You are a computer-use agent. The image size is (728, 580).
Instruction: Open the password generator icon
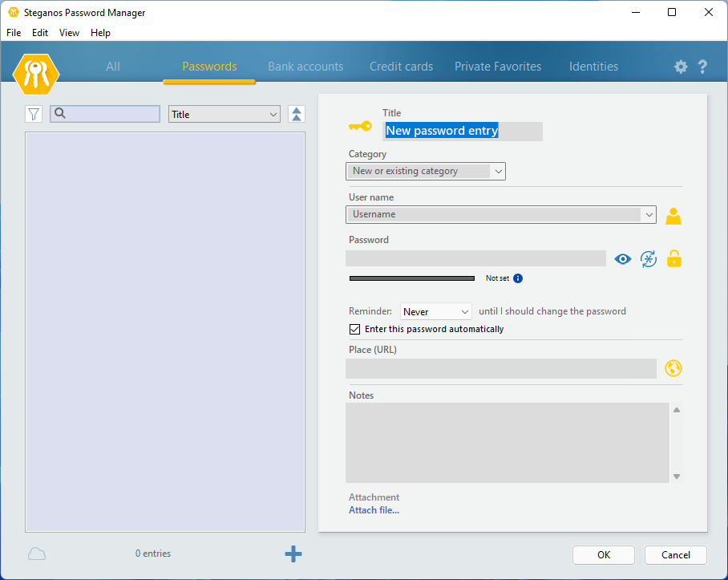[649, 259]
